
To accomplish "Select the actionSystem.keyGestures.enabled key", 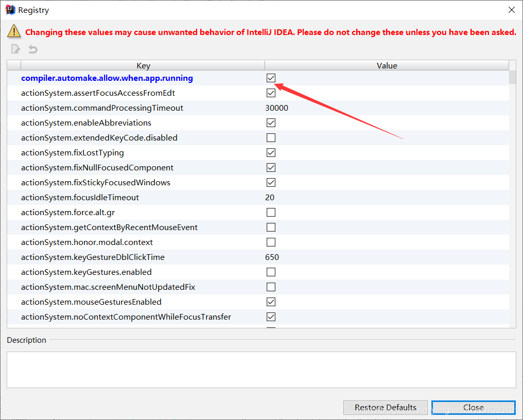I will pos(86,272).
